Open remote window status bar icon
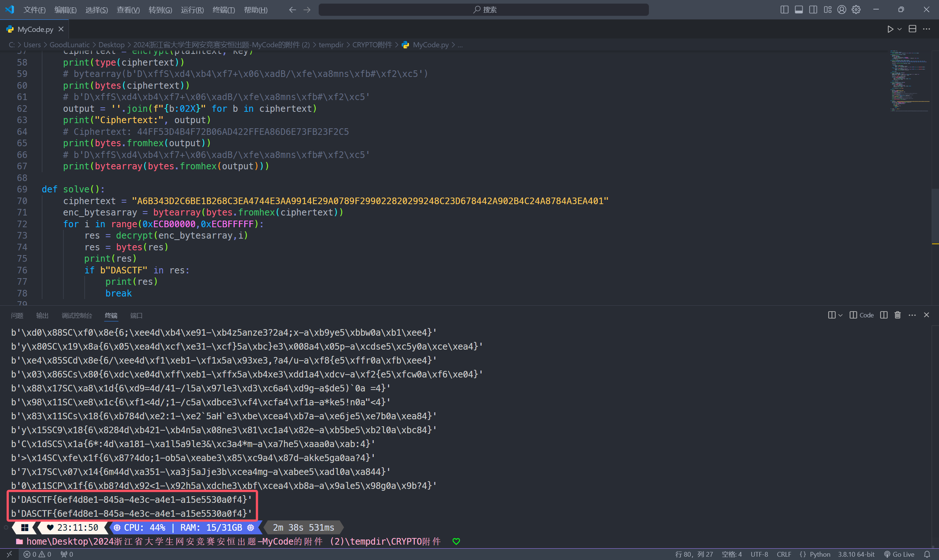939x560 pixels. [10, 554]
